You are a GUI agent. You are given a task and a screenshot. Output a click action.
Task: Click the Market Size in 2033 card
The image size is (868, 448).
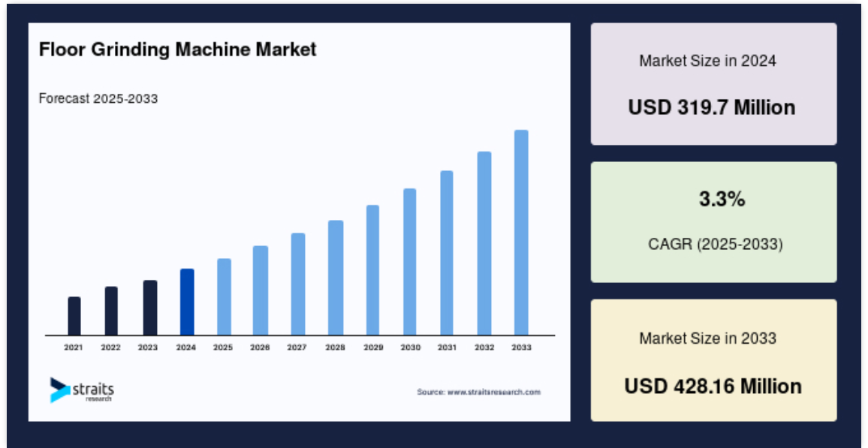pyautogui.click(x=713, y=360)
